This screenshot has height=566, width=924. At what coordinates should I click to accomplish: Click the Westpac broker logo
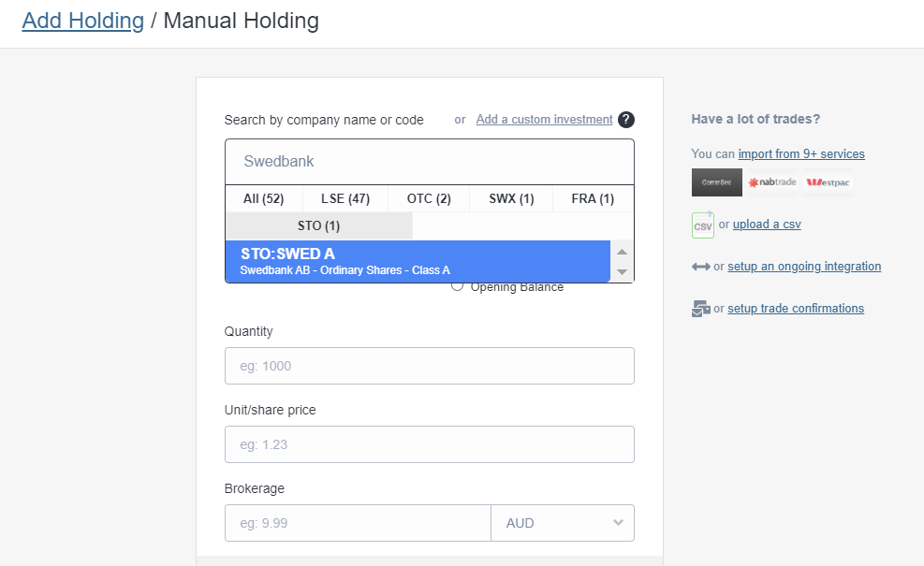pos(828,182)
